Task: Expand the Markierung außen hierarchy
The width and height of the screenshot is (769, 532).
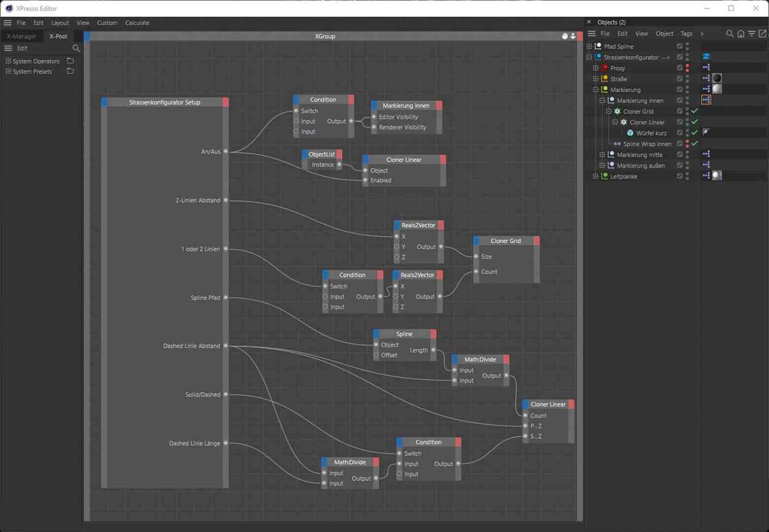Action: pos(602,166)
